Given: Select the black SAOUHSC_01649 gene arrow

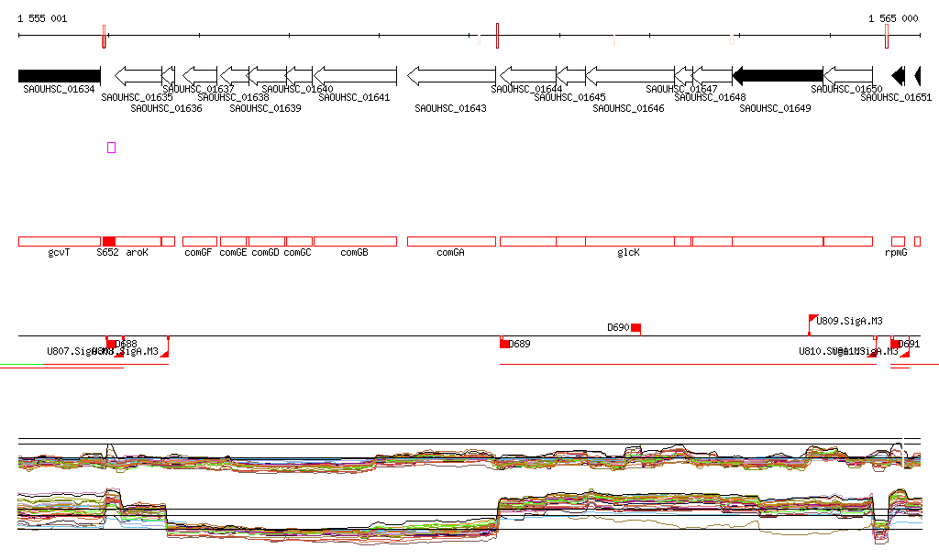Looking at the screenshot, I should point(778,76).
